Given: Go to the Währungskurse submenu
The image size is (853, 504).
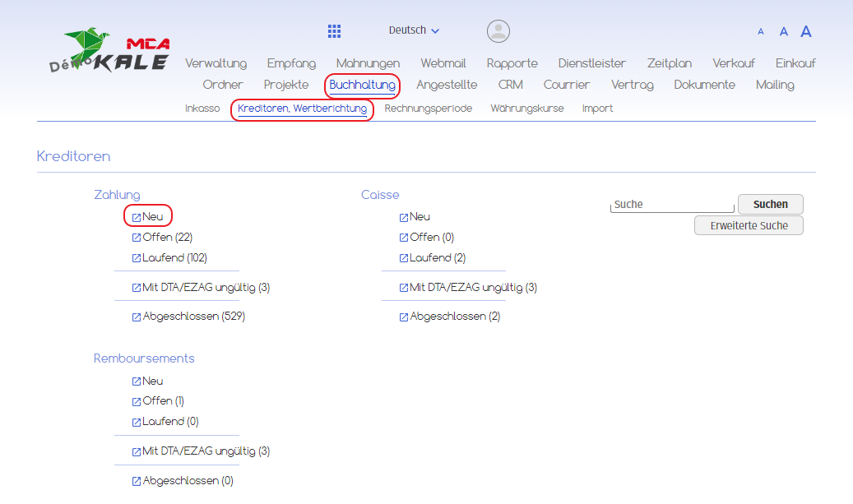Looking at the screenshot, I should click(526, 109).
